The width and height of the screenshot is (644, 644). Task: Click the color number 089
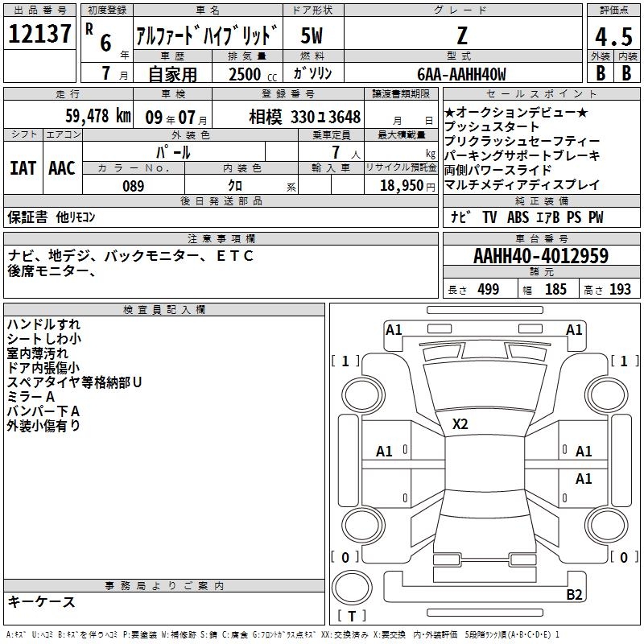pos(133,186)
